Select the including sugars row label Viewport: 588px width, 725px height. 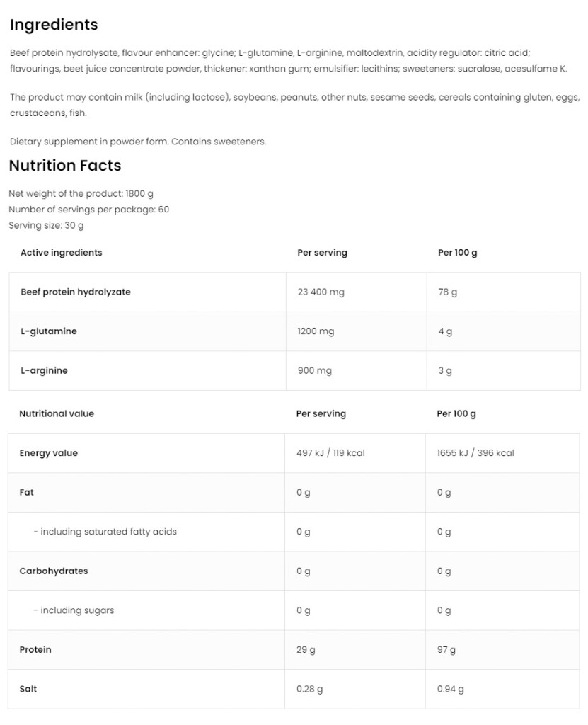pyautogui.click(x=74, y=610)
